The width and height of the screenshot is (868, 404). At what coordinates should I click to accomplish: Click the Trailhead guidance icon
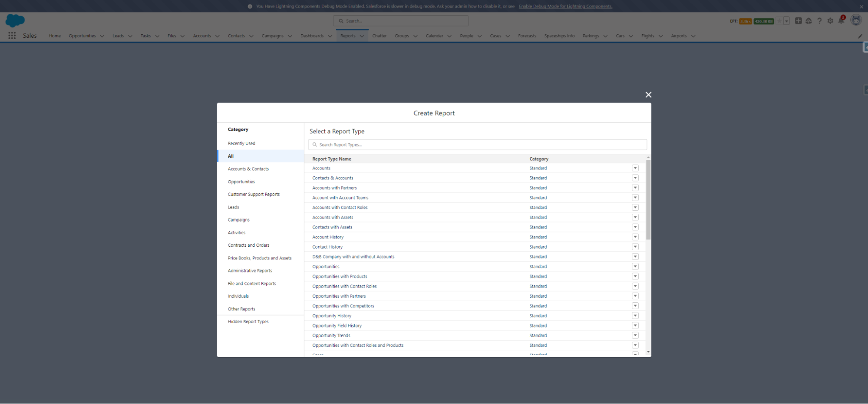[x=809, y=20]
